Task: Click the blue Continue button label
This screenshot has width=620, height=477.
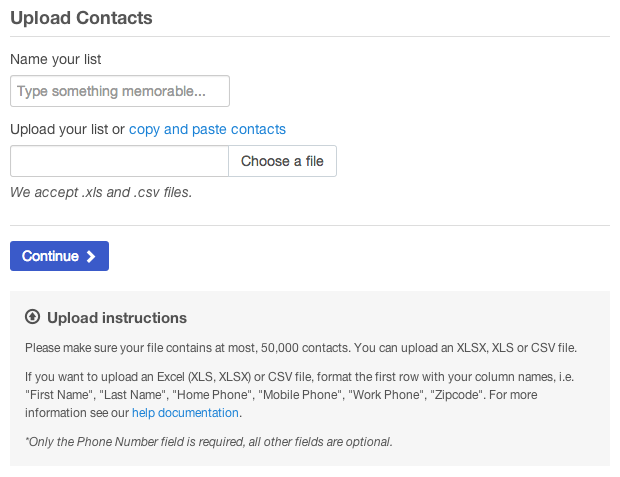Action: pos(50,256)
